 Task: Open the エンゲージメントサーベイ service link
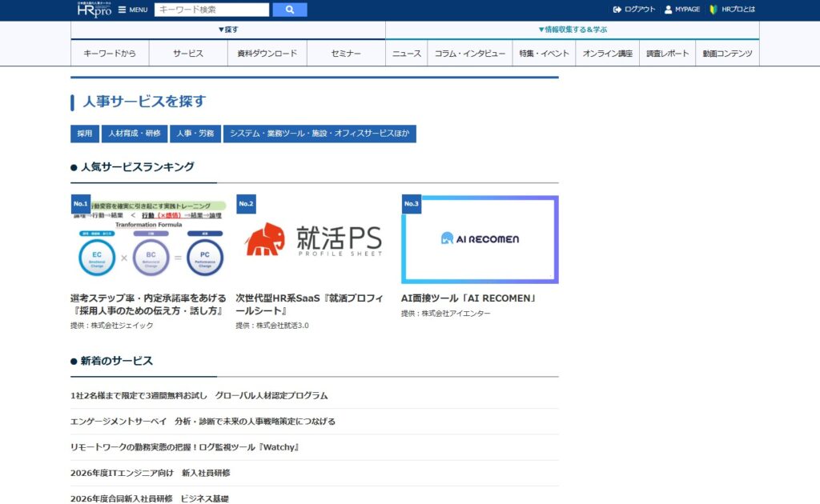pyautogui.click(x=203, y=422)
